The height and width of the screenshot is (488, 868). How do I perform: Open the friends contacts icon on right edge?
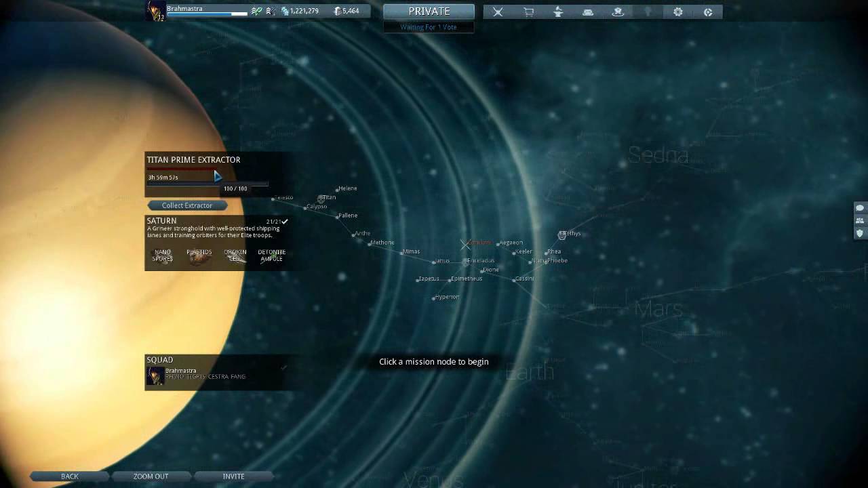click(x=860, y=220)
